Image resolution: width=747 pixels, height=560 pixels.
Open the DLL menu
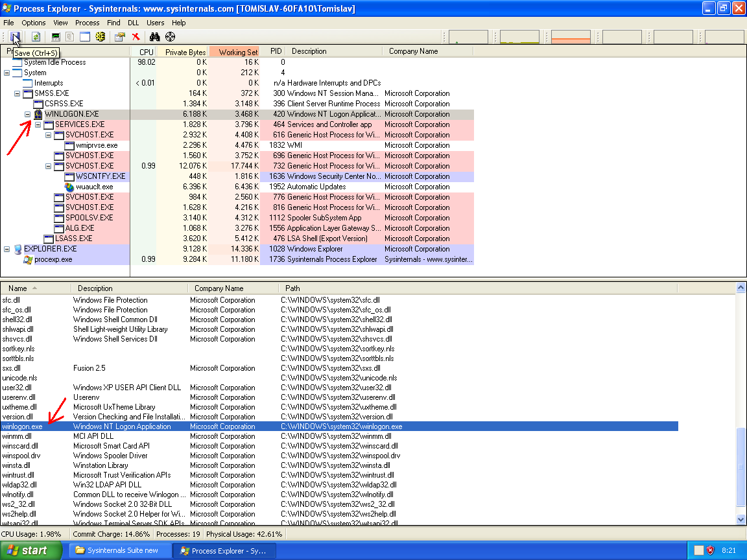tap(134, 23)
